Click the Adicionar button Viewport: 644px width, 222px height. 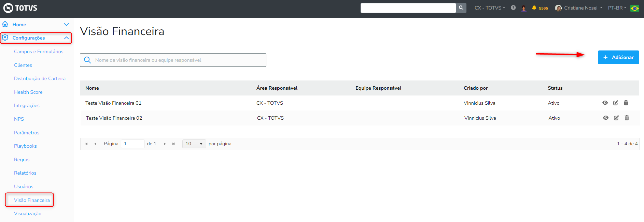click(x=618, y=57)
